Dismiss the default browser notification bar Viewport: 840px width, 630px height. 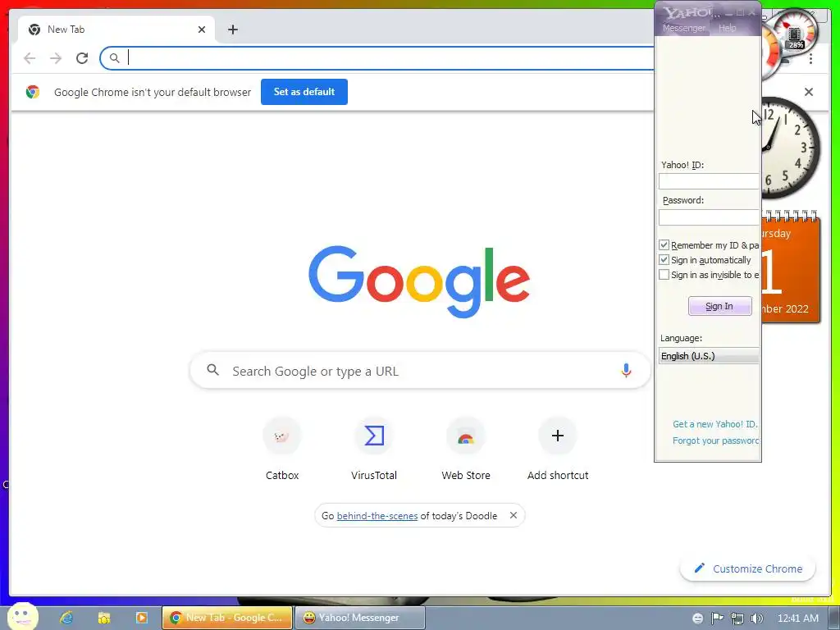(809, 92)
